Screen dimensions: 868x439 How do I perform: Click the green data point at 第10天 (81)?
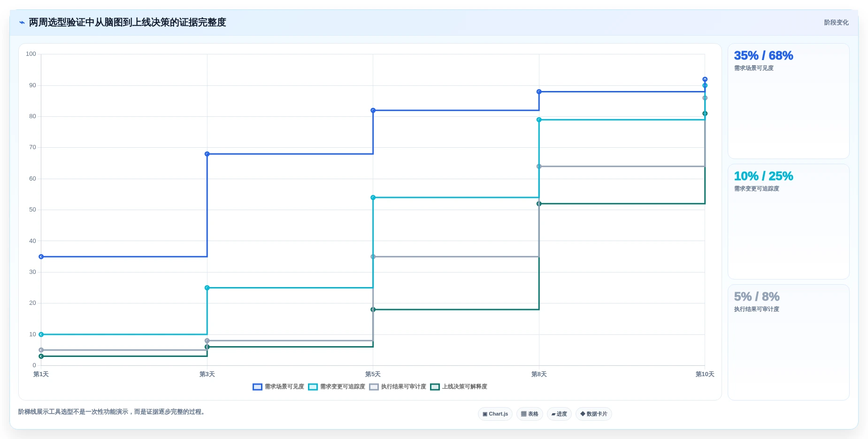point(705,114)
